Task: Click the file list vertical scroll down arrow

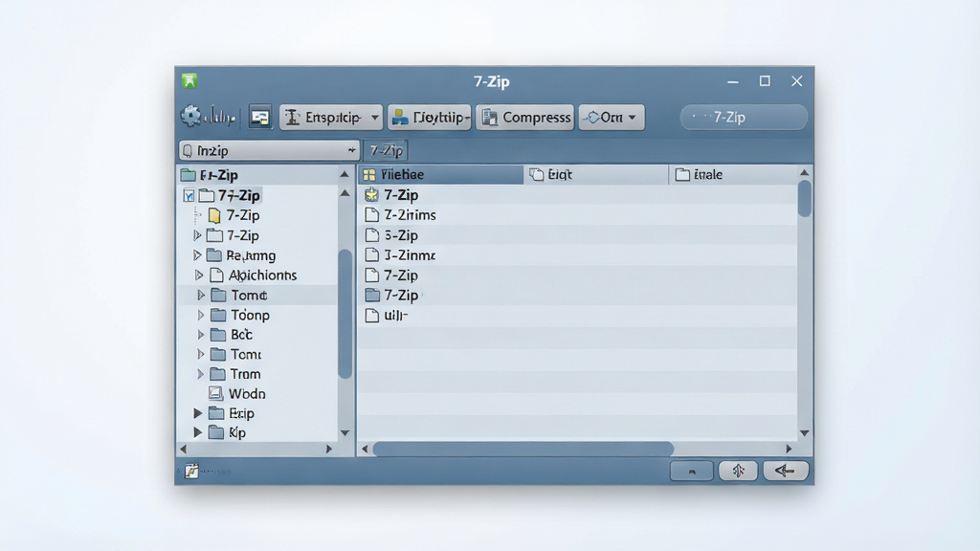Action: click(804, 433)
